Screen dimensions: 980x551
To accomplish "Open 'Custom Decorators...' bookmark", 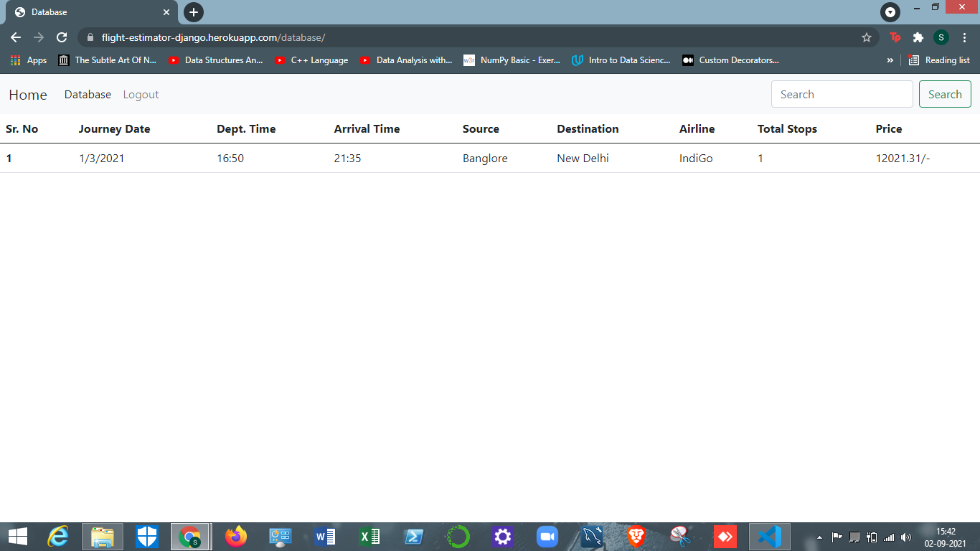I will click(x=730, y=60).
